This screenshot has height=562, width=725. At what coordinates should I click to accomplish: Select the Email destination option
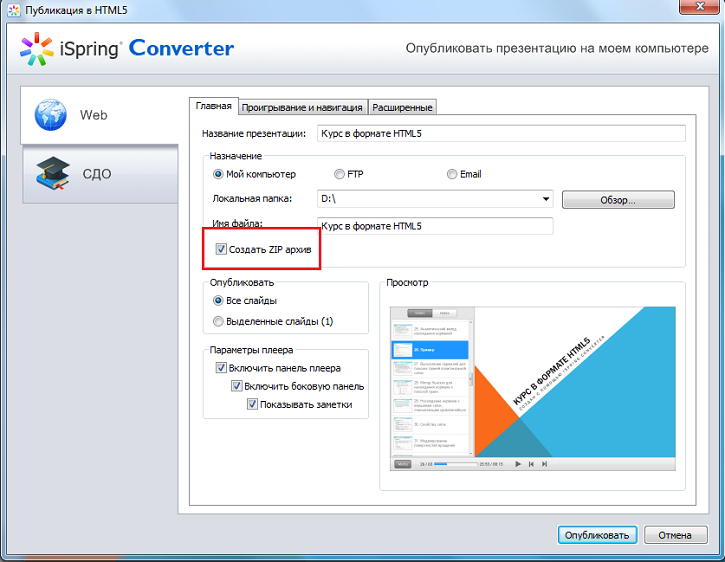coord(452,174)
